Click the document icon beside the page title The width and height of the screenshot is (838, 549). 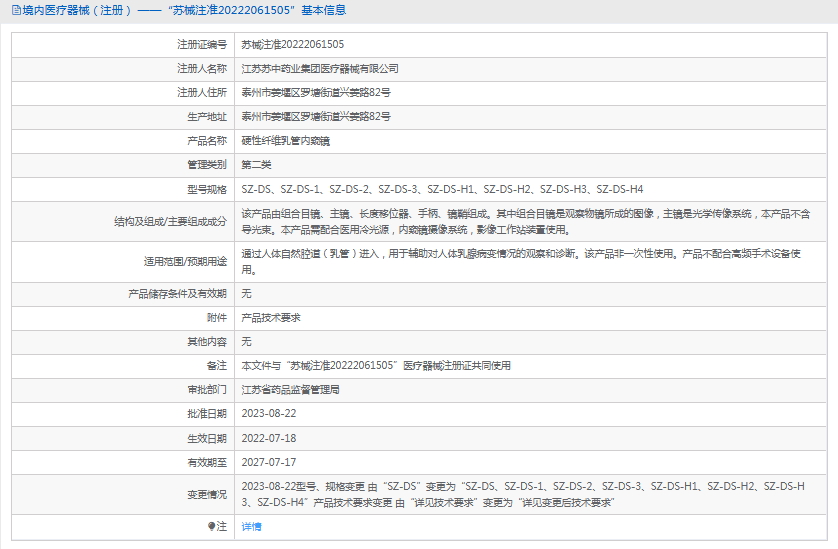point(16,10)
